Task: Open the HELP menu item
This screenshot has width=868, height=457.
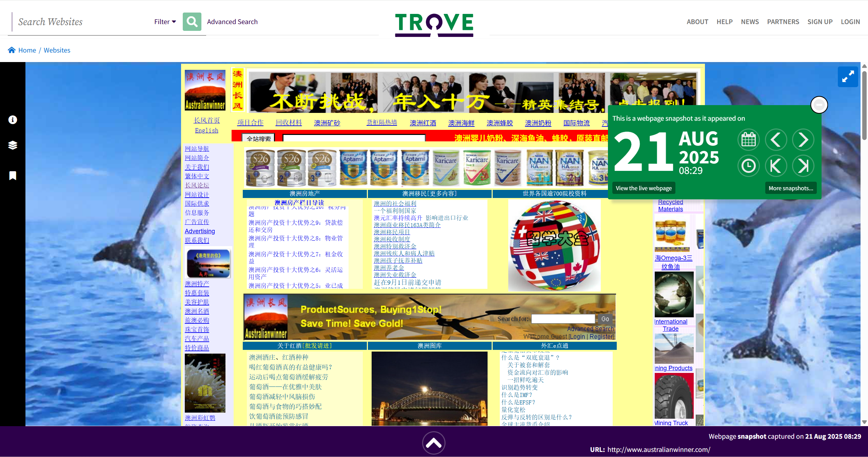Action: (x=724, y=22)
